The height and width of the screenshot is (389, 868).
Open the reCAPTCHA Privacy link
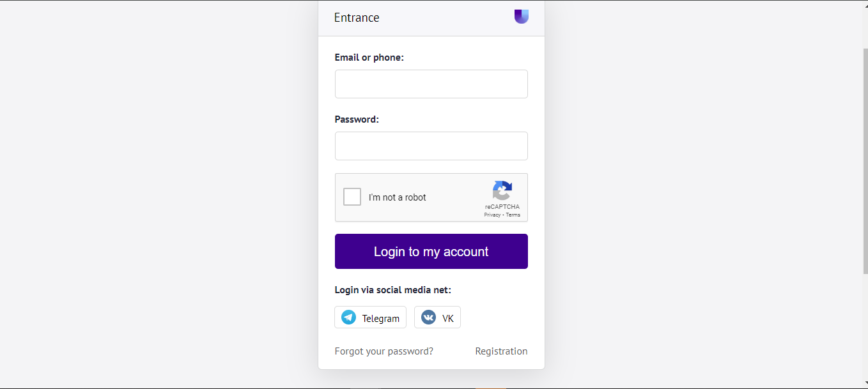click(x=492, y=215)
